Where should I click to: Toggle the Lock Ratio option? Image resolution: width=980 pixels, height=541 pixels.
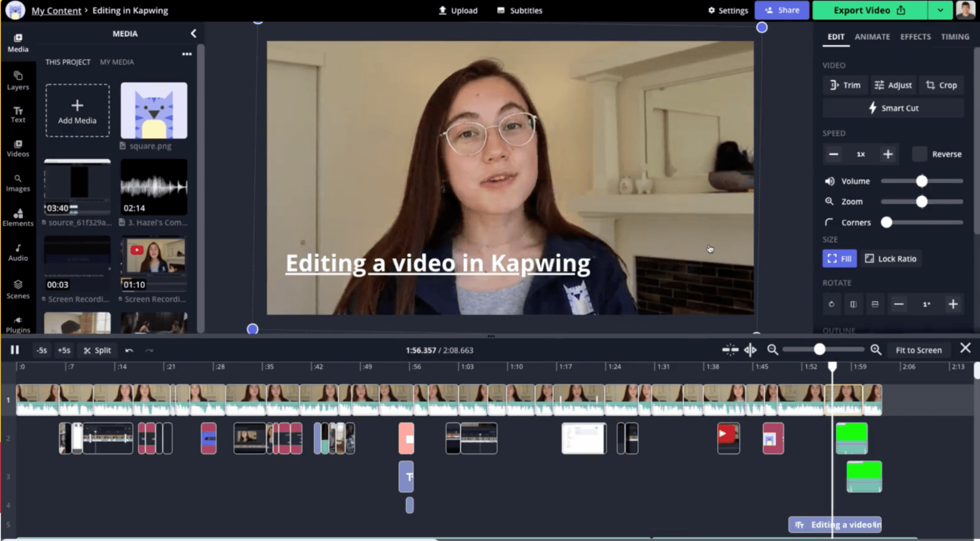pyautogui.click(x=891, y=259)
